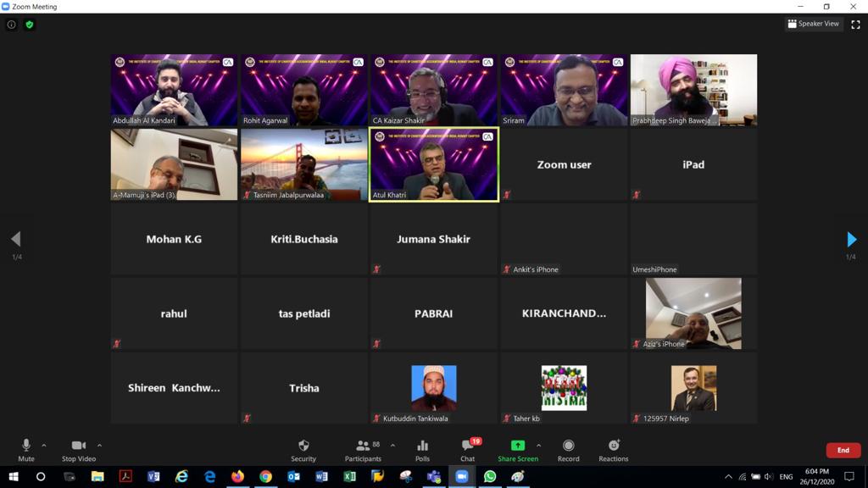Start recording with Record button
Screen dimensions: 868x488
click(x=569, y=451)
